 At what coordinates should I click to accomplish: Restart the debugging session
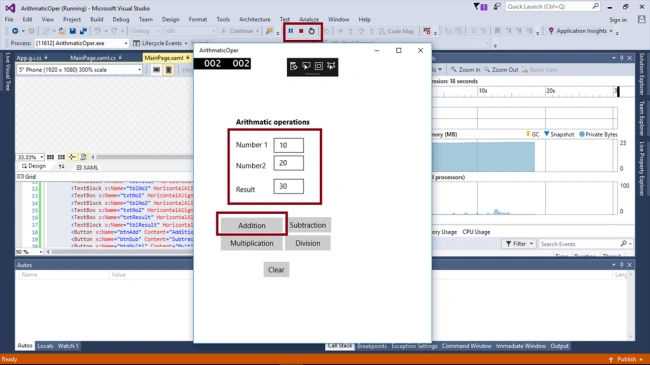[312, 31]
